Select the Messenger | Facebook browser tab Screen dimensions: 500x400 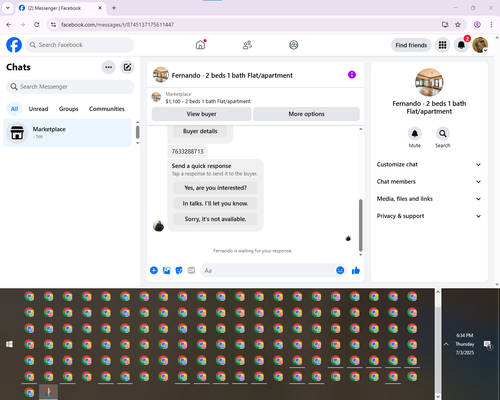(60, 8)
